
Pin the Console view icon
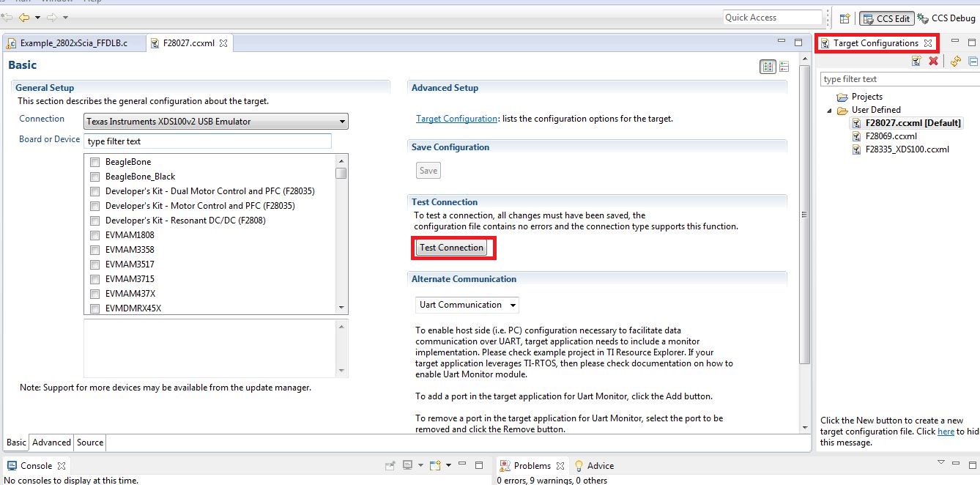pyautogui.click(x=390, y=465)
